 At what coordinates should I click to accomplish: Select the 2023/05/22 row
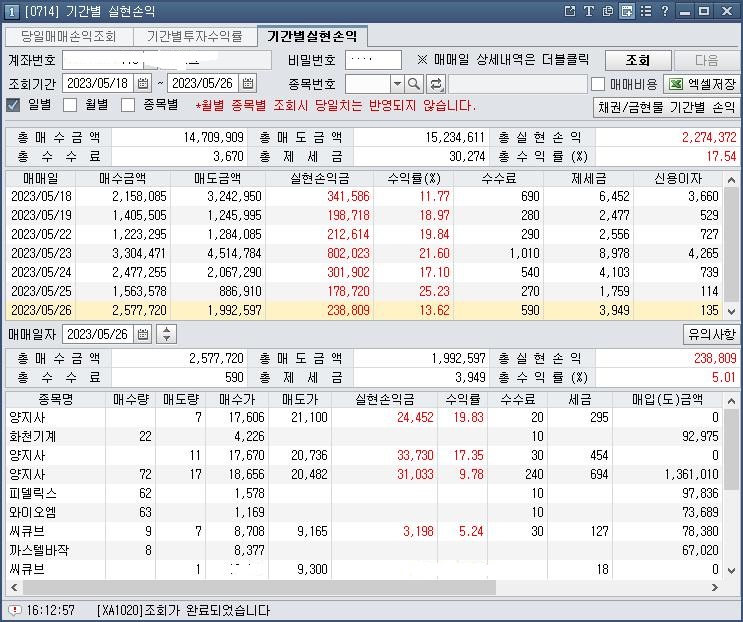(364, 234)
